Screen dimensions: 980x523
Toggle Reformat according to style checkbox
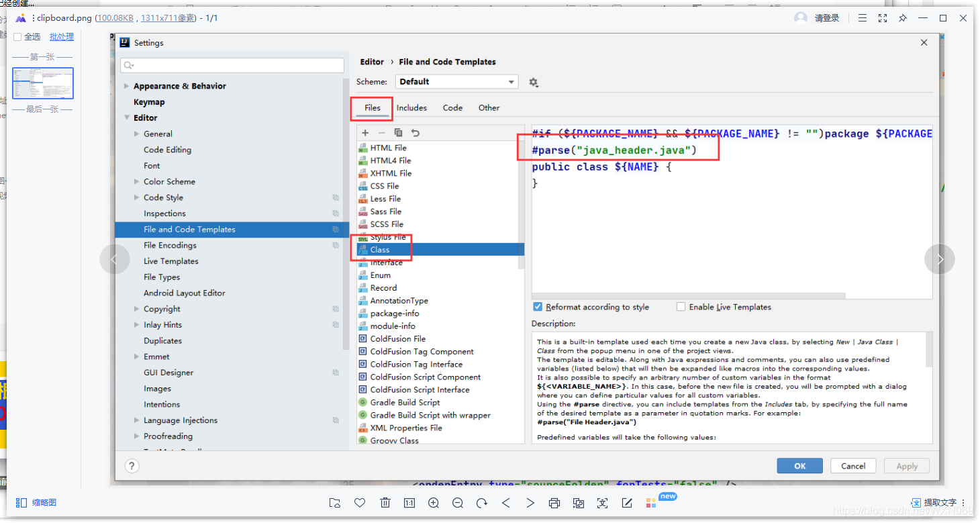point(538,307)
